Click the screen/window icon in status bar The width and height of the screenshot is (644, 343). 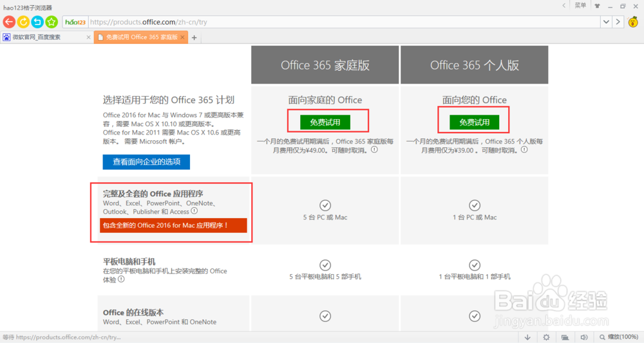pos(565,337)
